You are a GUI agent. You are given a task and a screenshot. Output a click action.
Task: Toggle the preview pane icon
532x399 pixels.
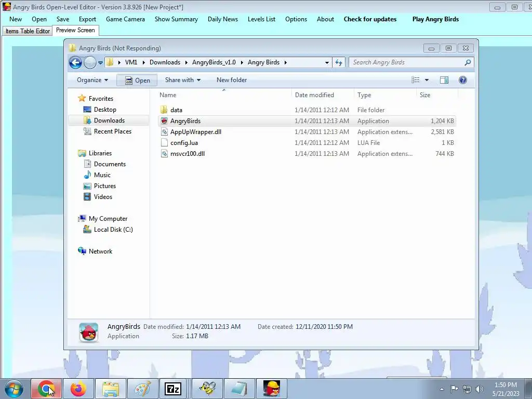tap(444, 80)
